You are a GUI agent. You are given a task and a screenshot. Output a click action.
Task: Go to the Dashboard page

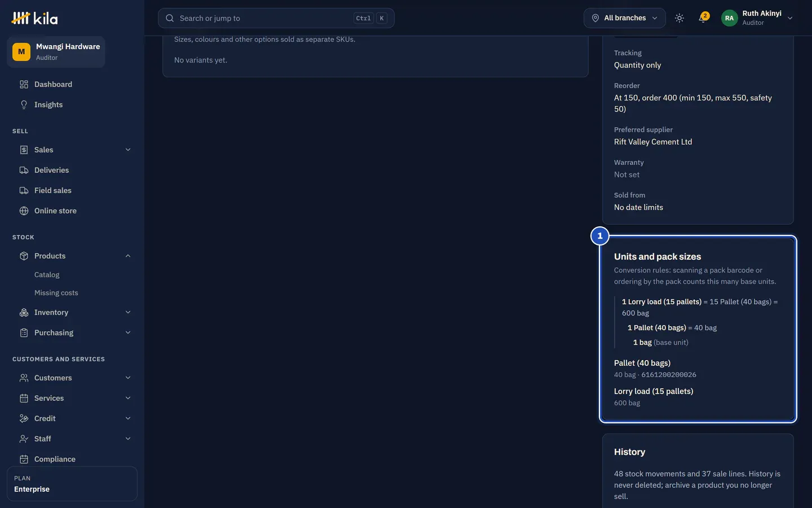click(72, 84)
